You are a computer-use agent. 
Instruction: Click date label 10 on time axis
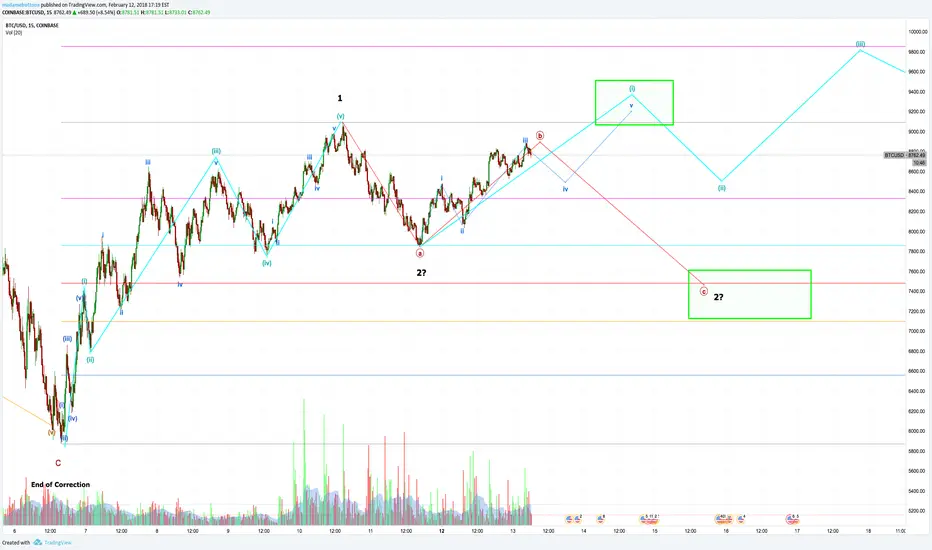(299, 531)
